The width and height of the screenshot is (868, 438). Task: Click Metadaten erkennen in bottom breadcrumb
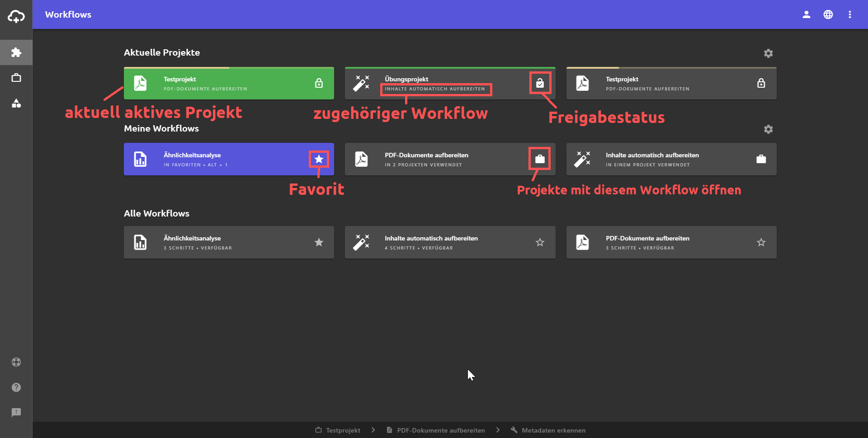(553, 430)
